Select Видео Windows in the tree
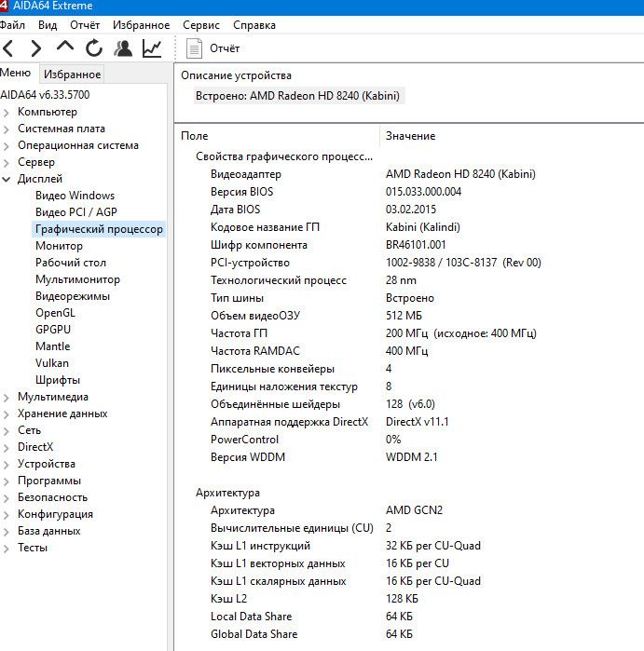The image size is (644, 651). tap(75, 196)
